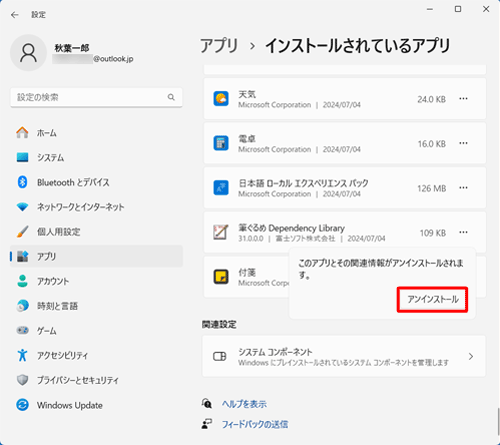Click the feedback icon beside フィードバックの送信
500x445 pixels.
(x=207, y=424)
